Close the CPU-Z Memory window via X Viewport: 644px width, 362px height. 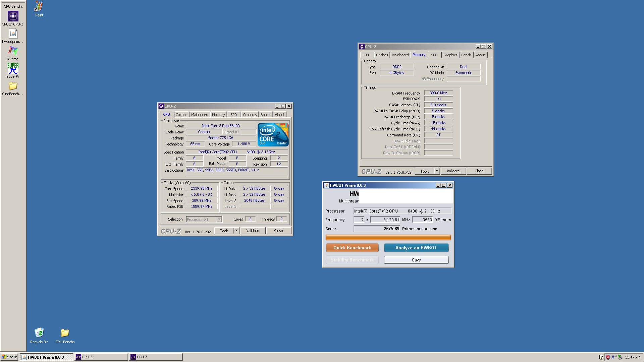click(490, 47)
